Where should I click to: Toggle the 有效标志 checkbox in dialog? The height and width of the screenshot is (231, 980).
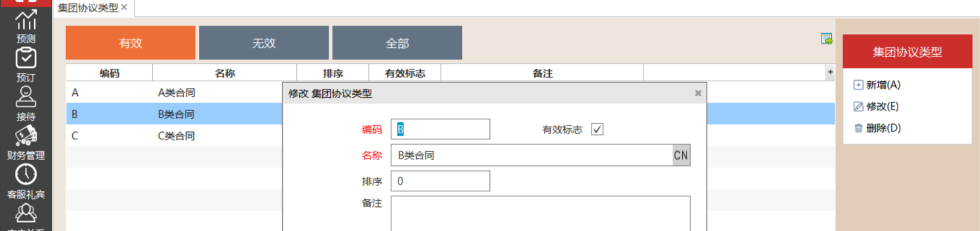pyautogui.click(x=597, y=130)
